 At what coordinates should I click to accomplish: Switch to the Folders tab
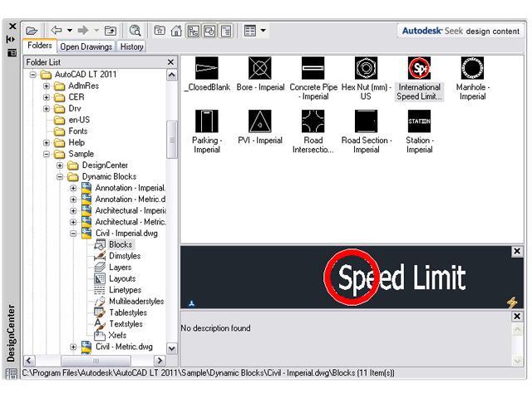tap(40, 46)
